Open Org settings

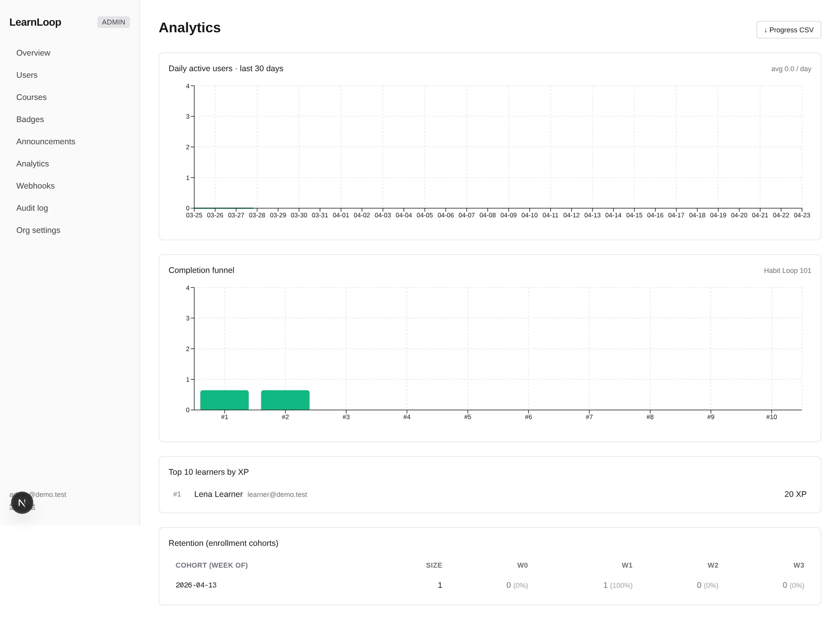tap(38, 230)
